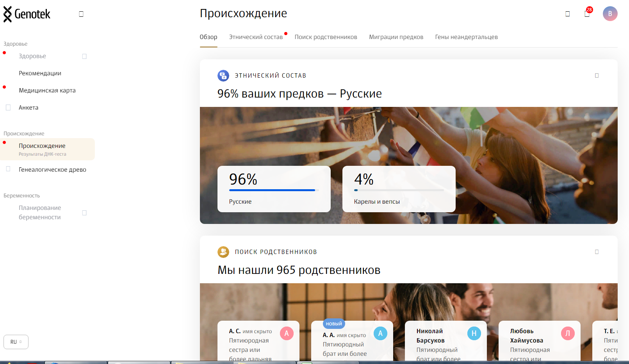Screen dimensions: 629x364
Task: Click the blue "Н" avatar of Николай Барсуков
Action: coord(474,333)
